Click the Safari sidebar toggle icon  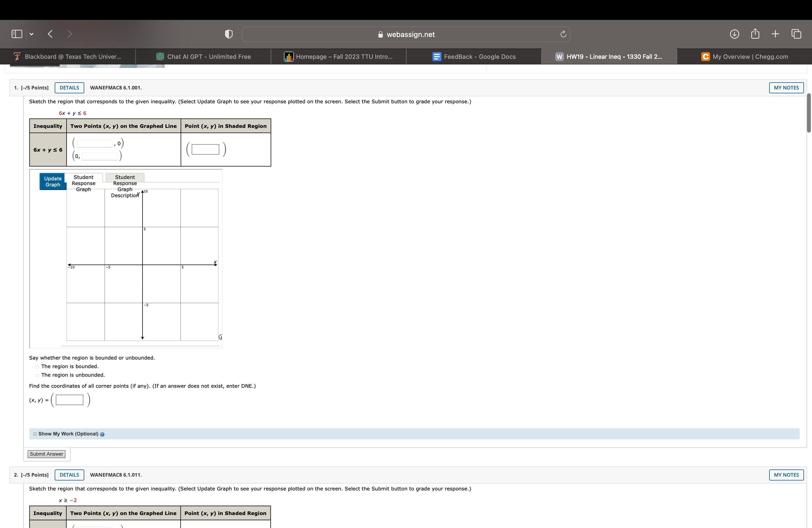point(17,34)
